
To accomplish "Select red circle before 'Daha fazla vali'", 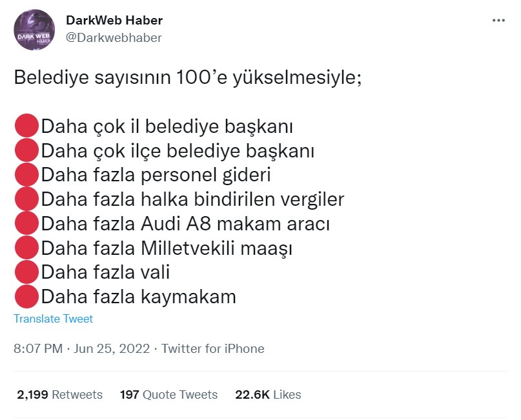I will tap(26, 272).
